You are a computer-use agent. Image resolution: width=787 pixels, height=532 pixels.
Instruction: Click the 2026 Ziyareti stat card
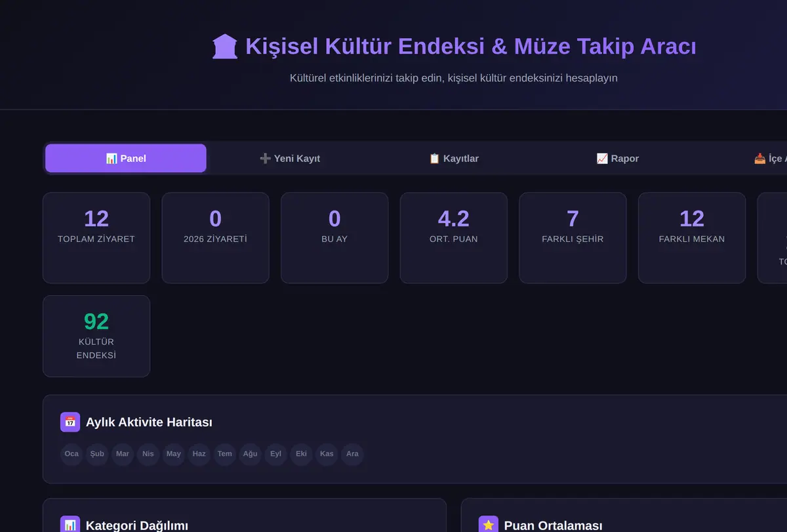216,238
